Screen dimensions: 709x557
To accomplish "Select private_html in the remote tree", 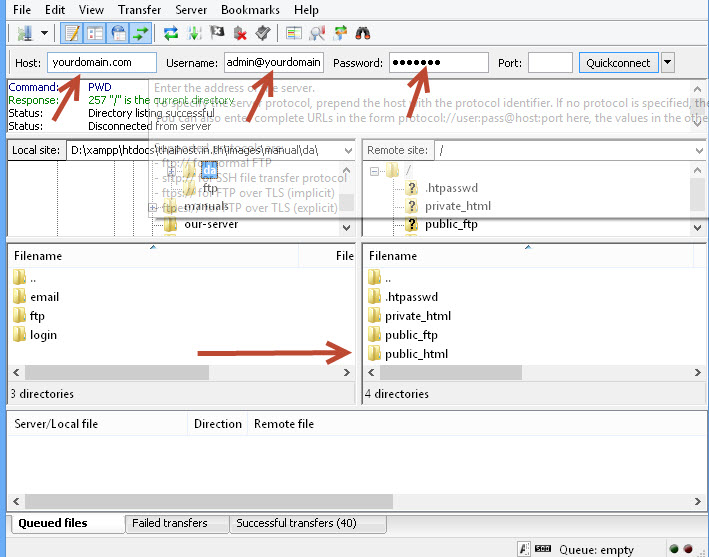I will point(458,206).
